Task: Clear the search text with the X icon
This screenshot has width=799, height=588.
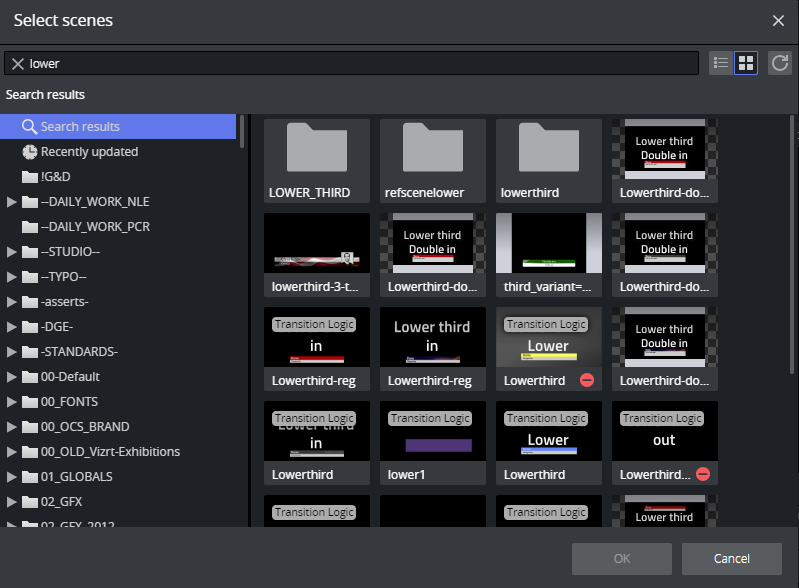Action: [x=17, y=63]
